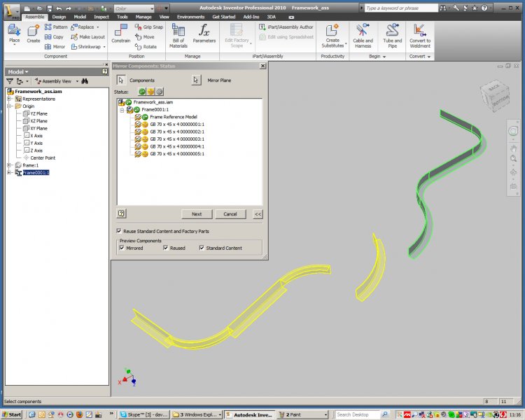Select the Pattern component tool

pos(56,27)
